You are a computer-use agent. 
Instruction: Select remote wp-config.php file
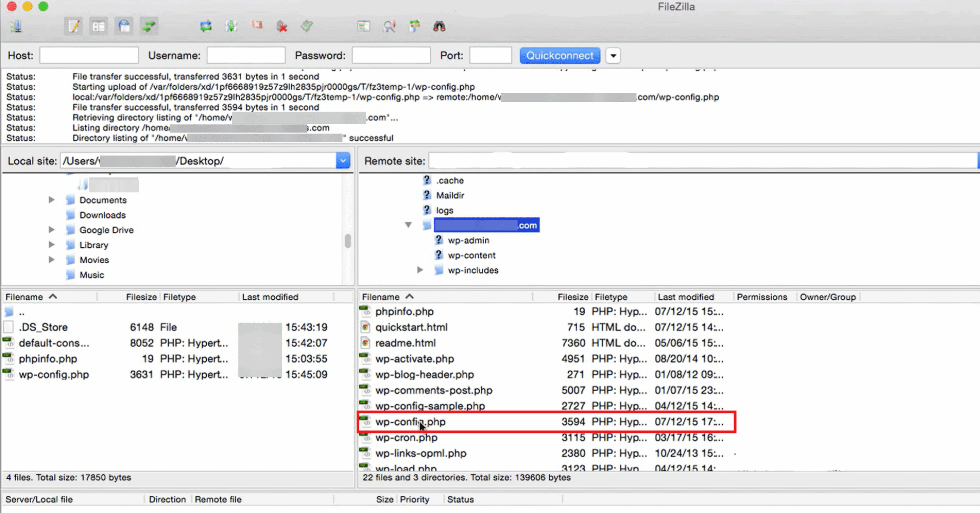click(x=410, y=422)
